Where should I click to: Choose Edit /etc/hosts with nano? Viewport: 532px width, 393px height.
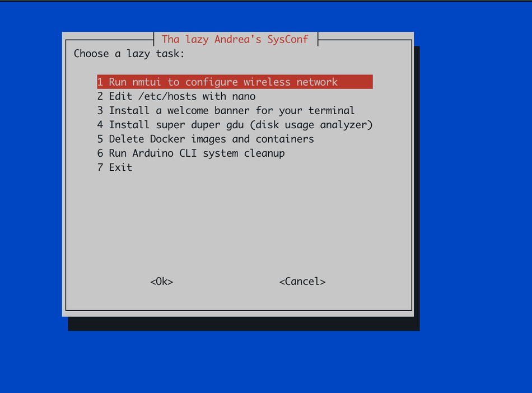(x=182, y=96)
